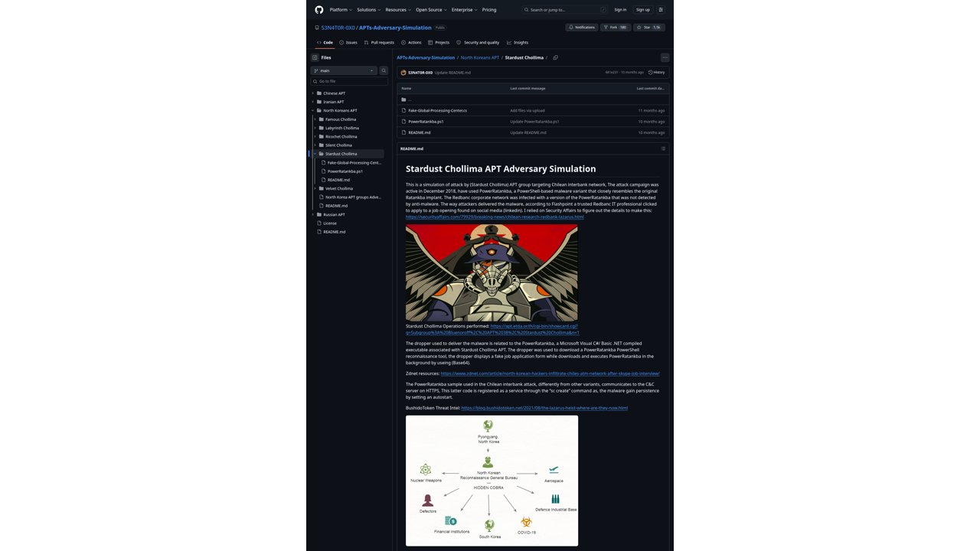
Task: Click the file search magnifier button
Action: pos(384,70)
